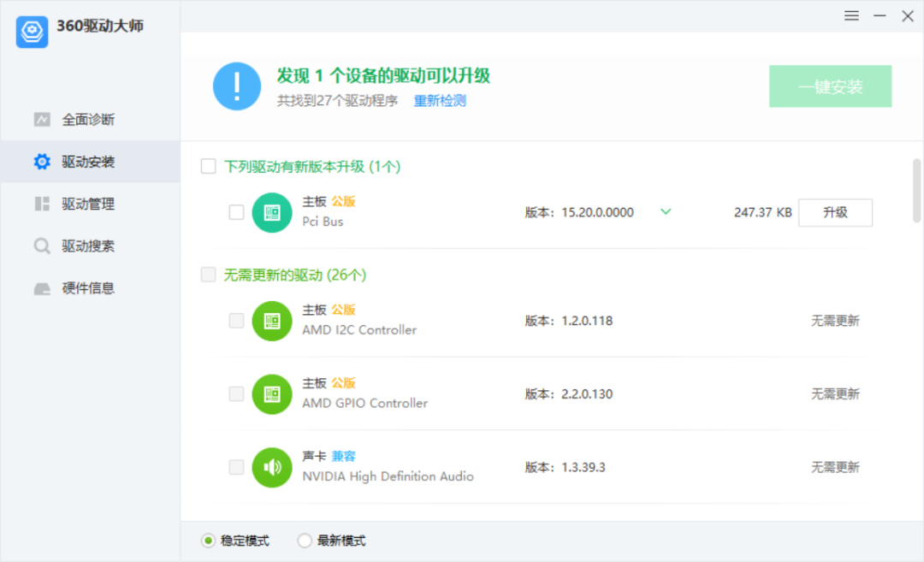The width and height of the screenshot is (924, 562).
Task: Select the 稳定模式 radio button
Action: 208,541
